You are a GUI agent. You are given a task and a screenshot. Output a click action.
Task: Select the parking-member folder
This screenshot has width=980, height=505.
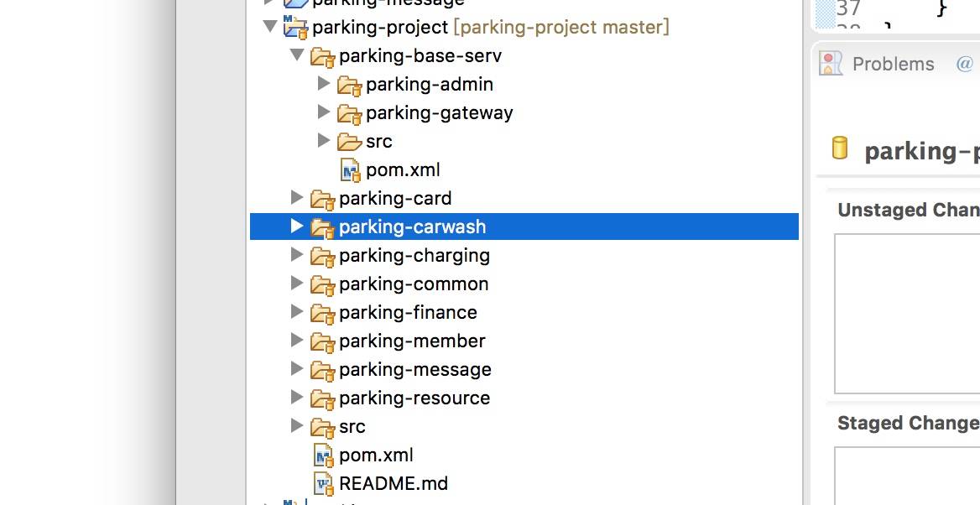(x=412, y=341)
